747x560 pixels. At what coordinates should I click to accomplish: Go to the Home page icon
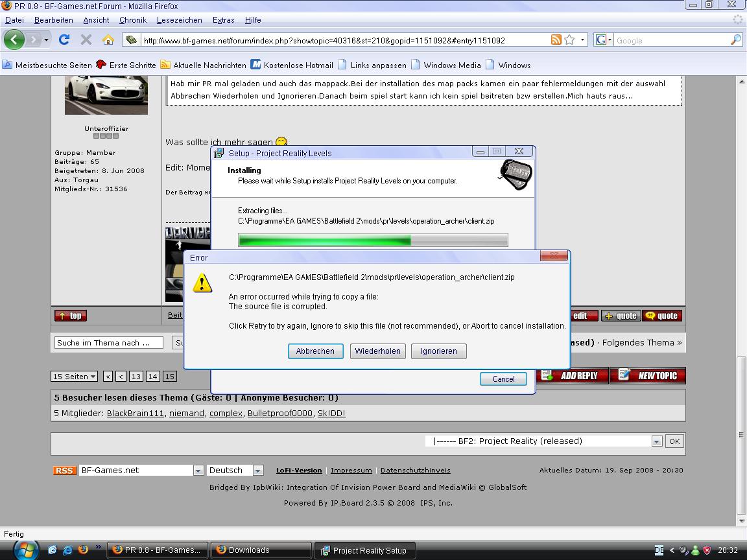click(x=108, y=40)
